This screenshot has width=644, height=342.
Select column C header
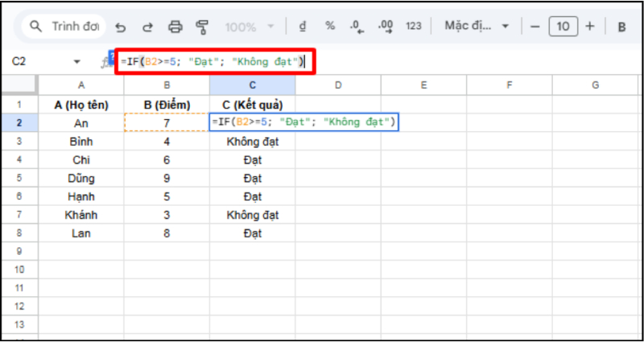click(x=252, y=85)
